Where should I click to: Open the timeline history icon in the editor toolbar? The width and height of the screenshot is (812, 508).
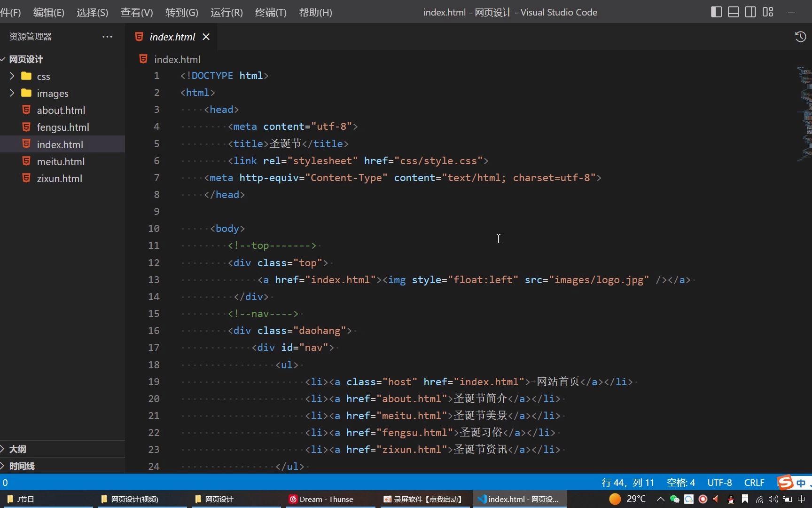(x=800, y=37)
